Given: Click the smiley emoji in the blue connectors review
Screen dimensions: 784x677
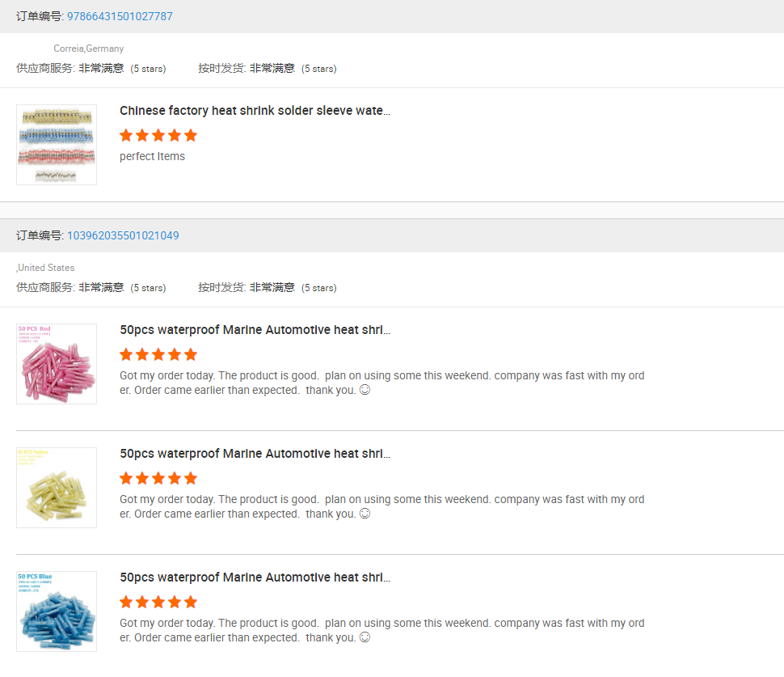Looking at the screenshot, I should pos(365,637).
